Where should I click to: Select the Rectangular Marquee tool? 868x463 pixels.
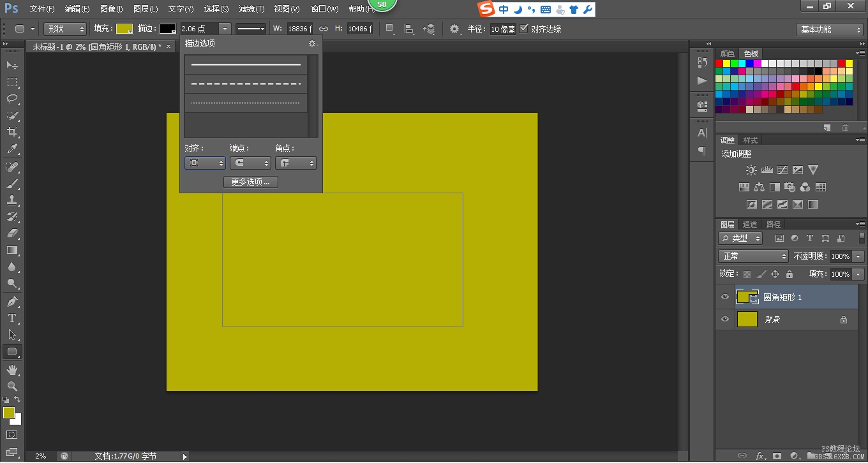pos(12,82)
